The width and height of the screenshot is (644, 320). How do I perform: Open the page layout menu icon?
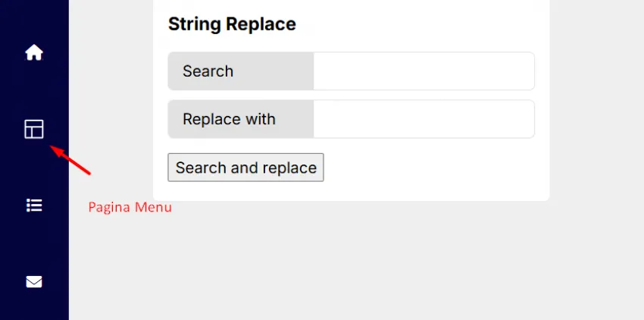click(34, 130)
